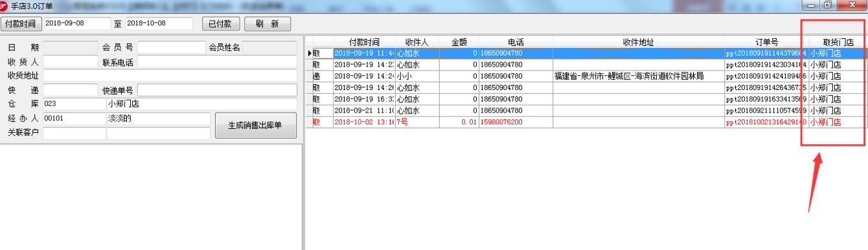Click recipient cell 小小
The image size is (868, 250).
point(418,76)
